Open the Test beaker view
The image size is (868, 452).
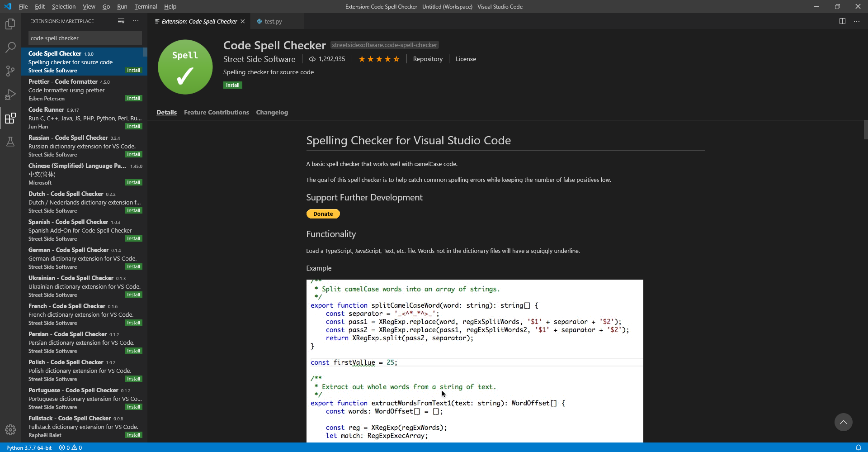click(10, 142)
